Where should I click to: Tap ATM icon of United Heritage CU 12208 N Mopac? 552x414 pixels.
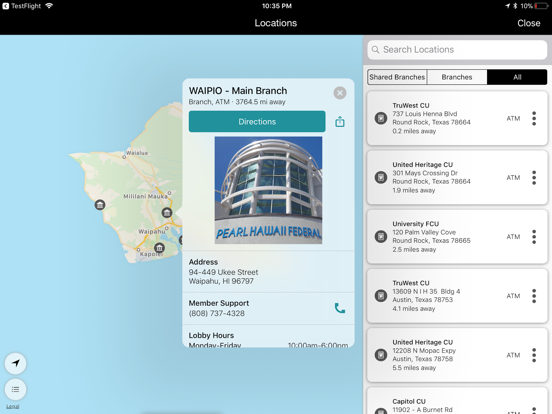click(381, 355)
